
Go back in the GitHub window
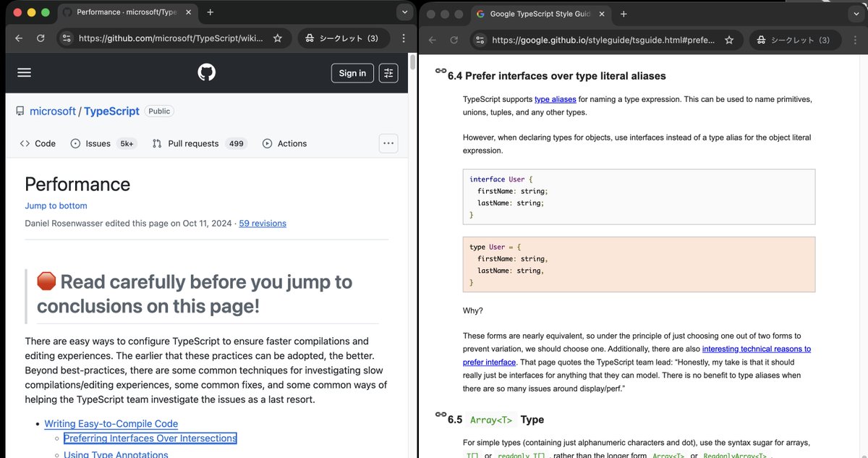(18, 38)
